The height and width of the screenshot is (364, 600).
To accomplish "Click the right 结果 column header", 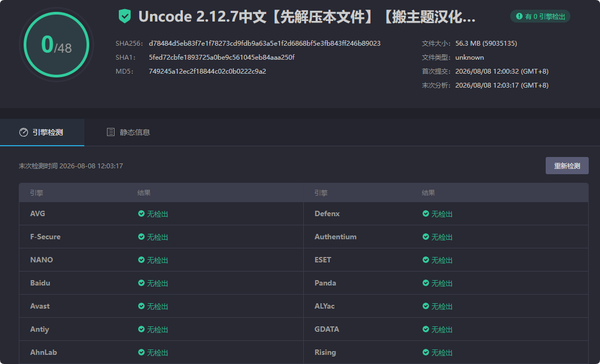I will (x=428, y=193).
